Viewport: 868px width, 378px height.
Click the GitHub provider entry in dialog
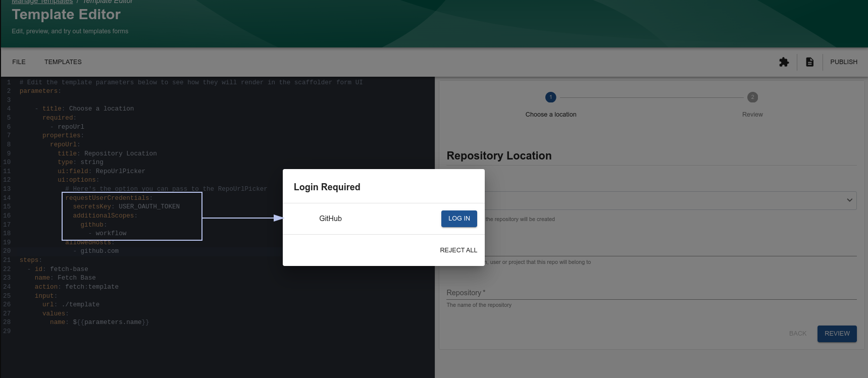(330, 219)
